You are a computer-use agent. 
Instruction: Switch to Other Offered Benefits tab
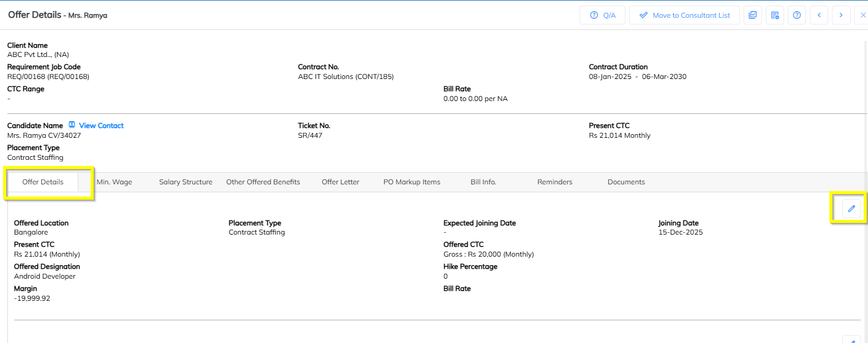point(263,182)
